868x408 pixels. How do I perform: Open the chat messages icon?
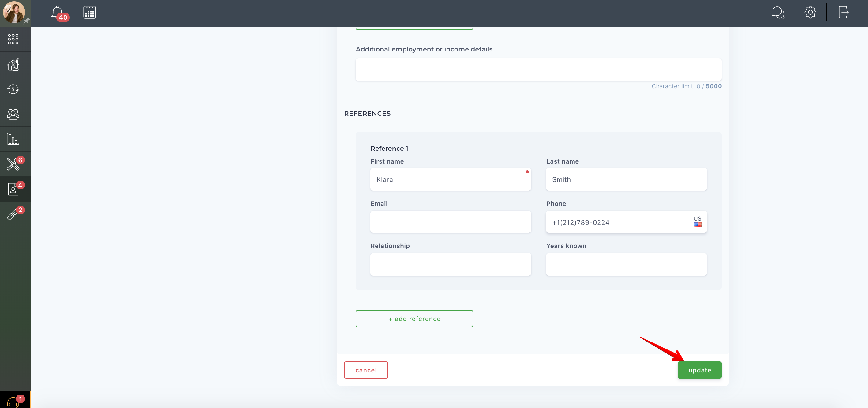[778, 13]
